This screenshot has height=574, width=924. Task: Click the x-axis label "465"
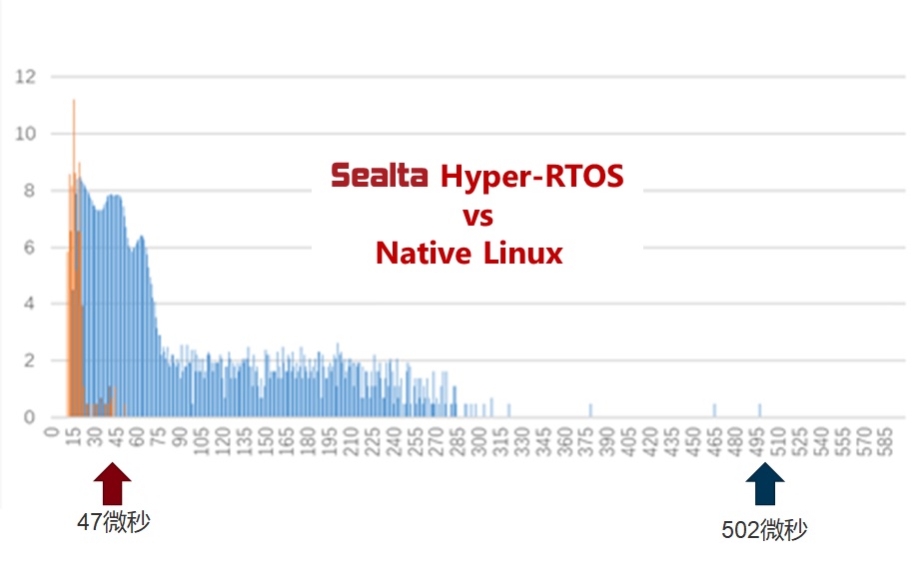(715, 441)
